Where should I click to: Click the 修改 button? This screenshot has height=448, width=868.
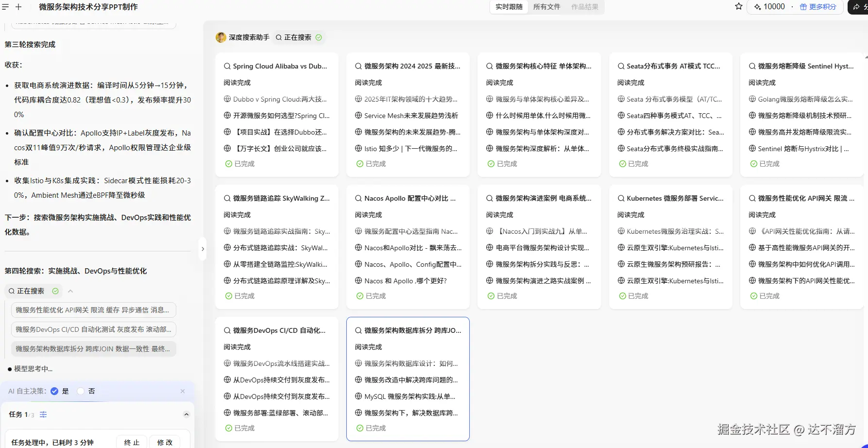(x=165, y=442)
